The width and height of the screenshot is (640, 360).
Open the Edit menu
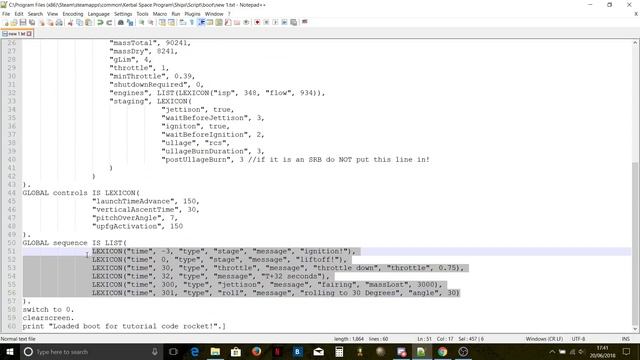pyautogui.click(x=19, y=14)
